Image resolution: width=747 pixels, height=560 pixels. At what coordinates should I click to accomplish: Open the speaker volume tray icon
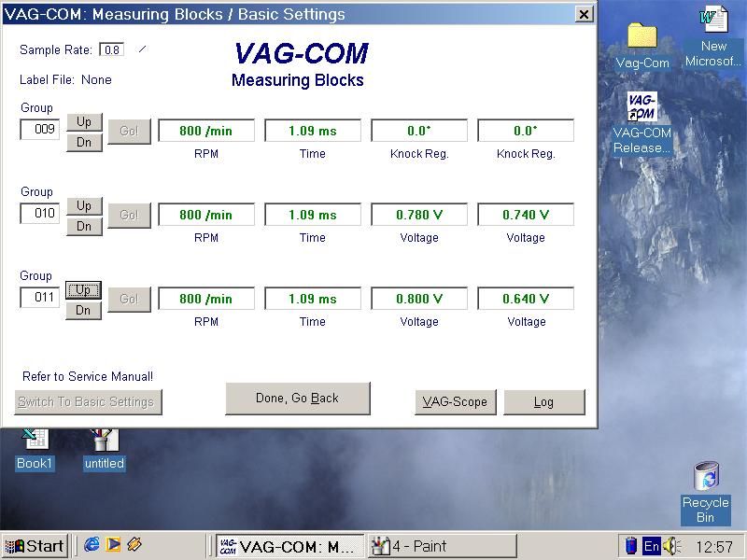[x=672, y=546]
